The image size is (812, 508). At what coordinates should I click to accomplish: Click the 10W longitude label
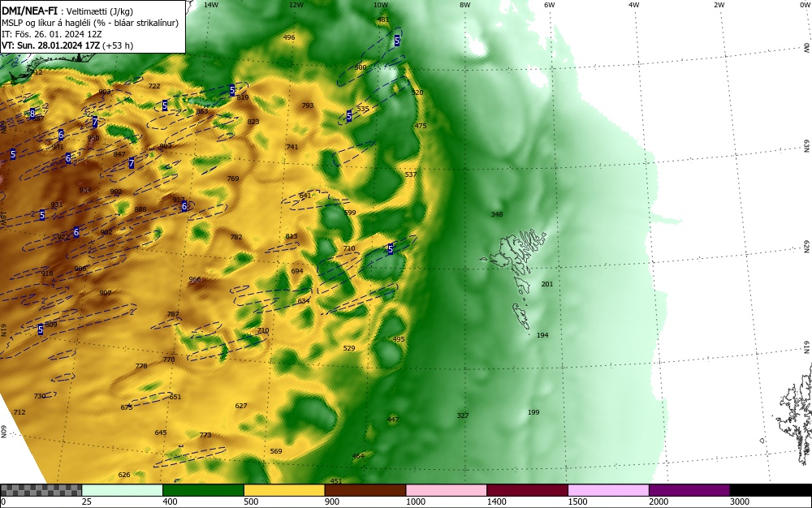[x=381, y=5]
